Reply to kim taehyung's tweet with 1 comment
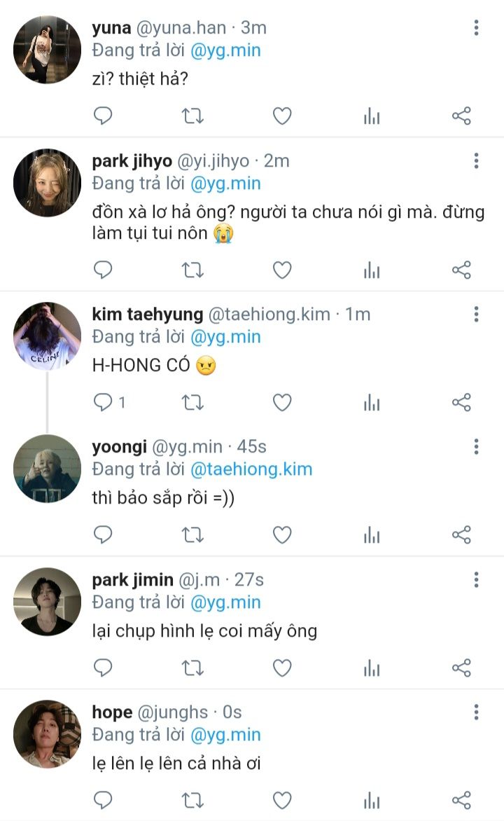This screenshot has width=504, height=821. [x=103, y=402]
